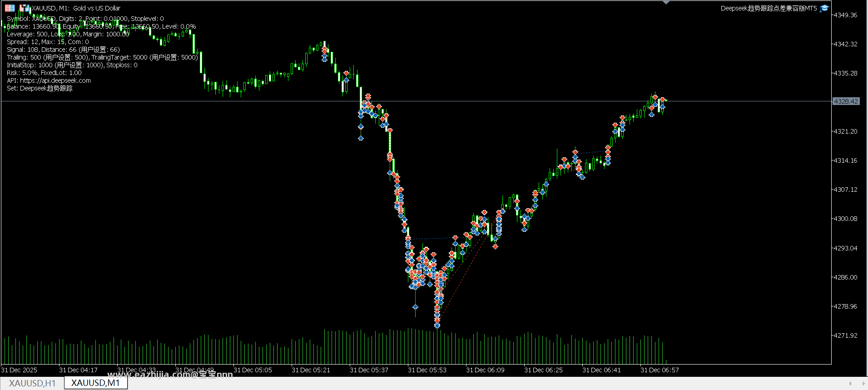Click the chart title 'XAUUSD, M1: Gold vs US Dollar'
The height and width of the screenshot is (390, 868).
[x=76, y=8]
